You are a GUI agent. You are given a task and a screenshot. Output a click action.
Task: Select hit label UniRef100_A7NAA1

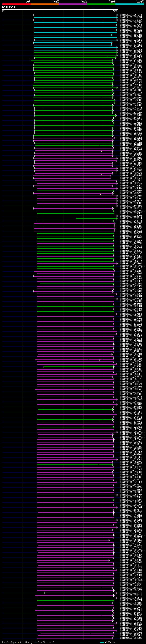(x=131, y=263)
